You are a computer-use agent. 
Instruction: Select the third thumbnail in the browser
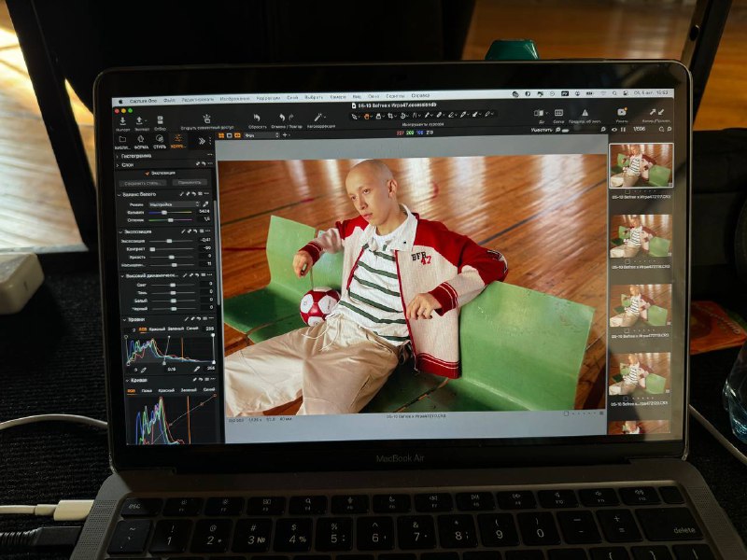point(641,305)
